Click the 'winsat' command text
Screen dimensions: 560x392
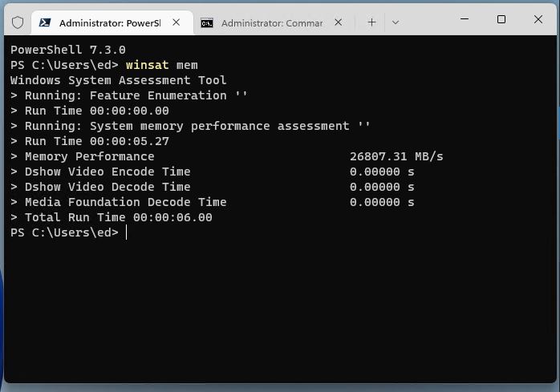click(147, 65)
